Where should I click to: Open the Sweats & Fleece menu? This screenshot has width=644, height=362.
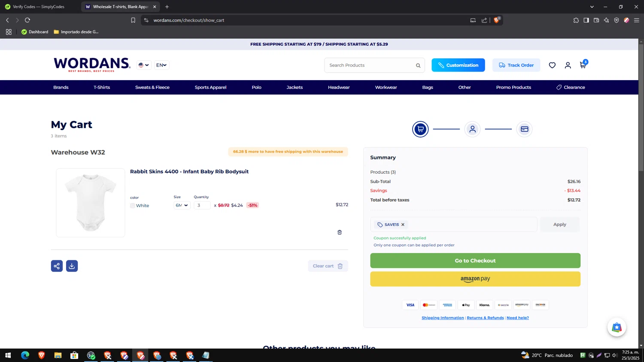point(152,87)
